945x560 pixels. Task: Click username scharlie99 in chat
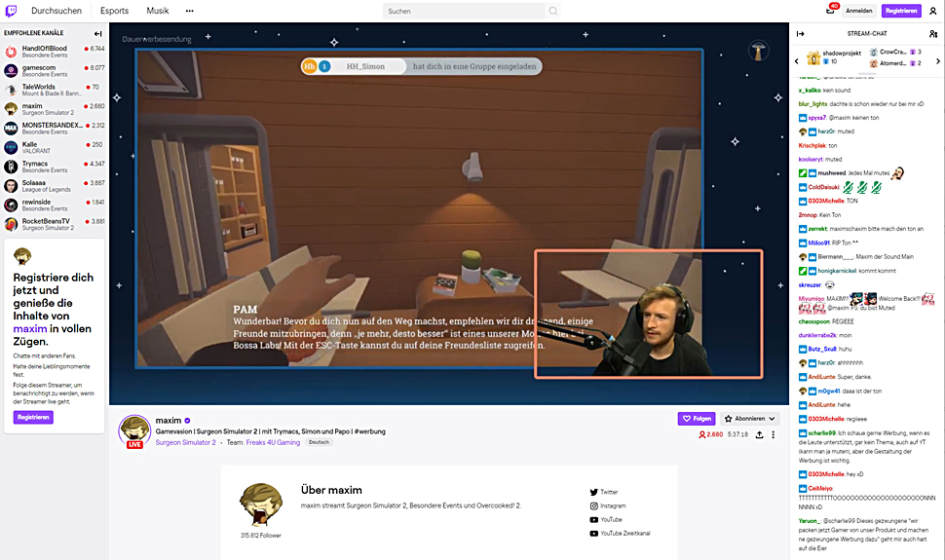[822, 433]
